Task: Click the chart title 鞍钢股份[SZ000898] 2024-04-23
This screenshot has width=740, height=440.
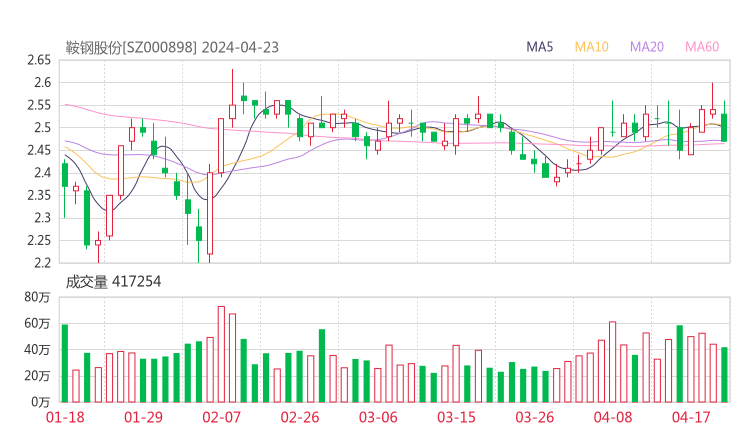Action: (172, 47)
